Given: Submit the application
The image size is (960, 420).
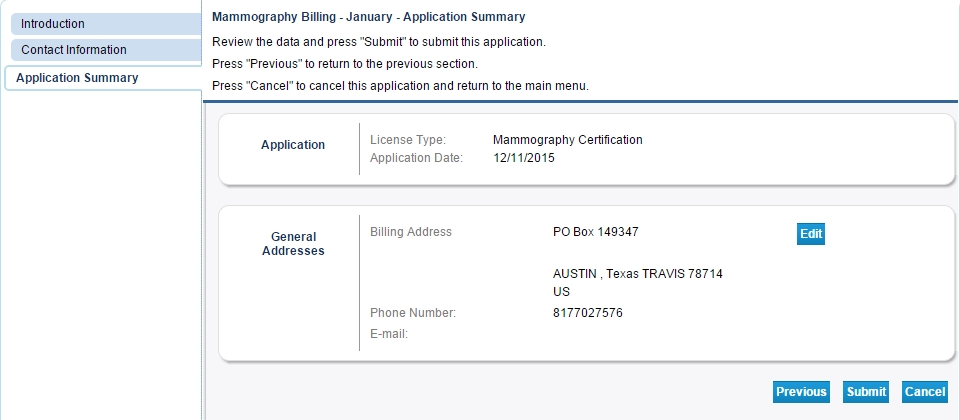Looking at the screenshot, I should pos(866,392).
